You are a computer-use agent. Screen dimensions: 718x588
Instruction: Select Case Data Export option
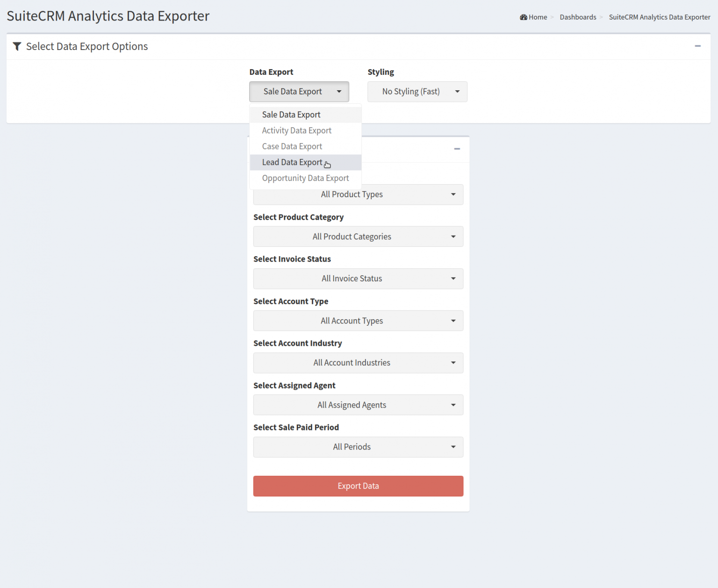305,146
